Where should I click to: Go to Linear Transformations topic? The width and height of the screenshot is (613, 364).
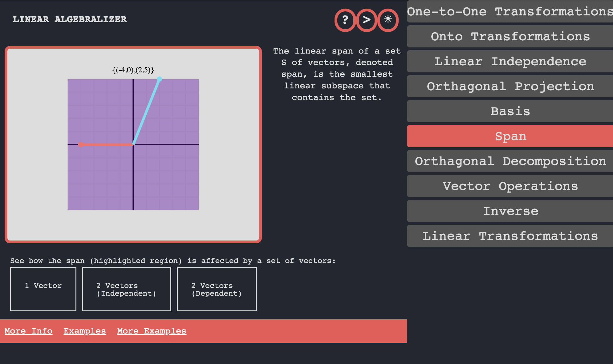(510, 236)
